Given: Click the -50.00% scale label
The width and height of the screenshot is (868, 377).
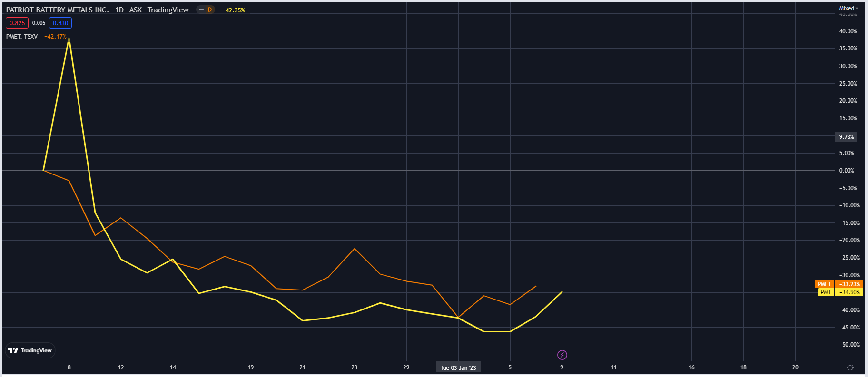Looking at the screenshot, I should (849, 345).
